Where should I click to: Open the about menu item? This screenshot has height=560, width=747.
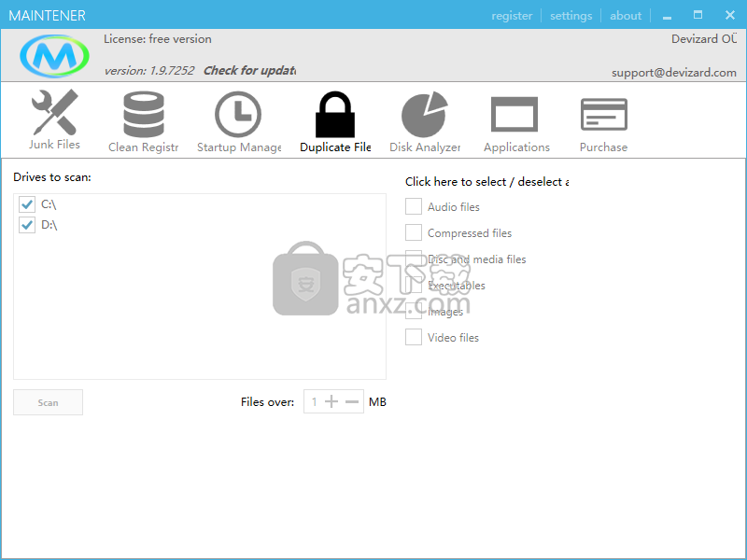tap(626, 16)
